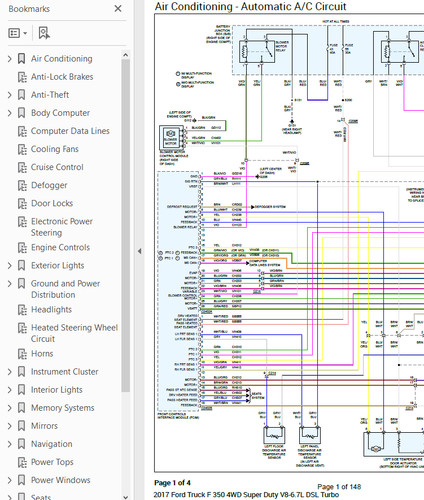Click bookmarks scrollbar up arrow

[125, 55]
